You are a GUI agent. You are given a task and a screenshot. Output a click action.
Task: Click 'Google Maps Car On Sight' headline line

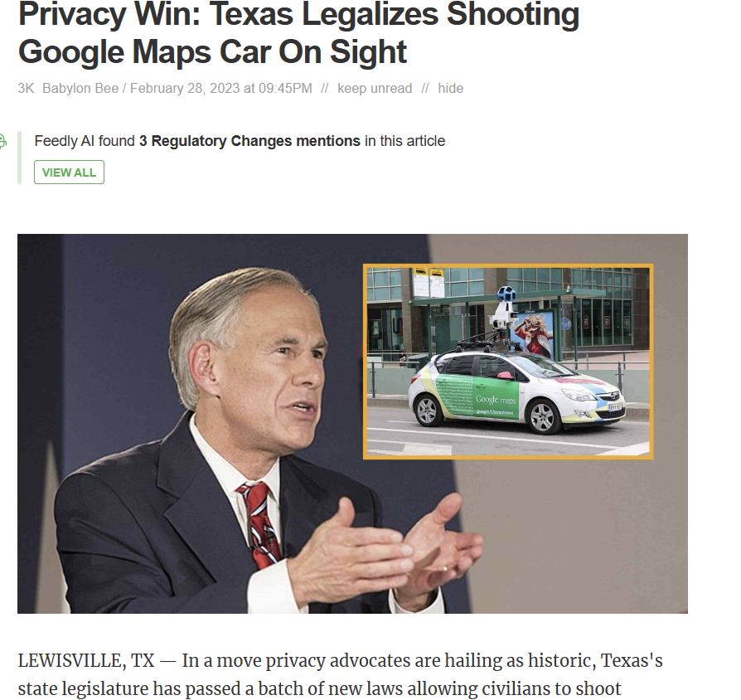(x=212, y=51)
